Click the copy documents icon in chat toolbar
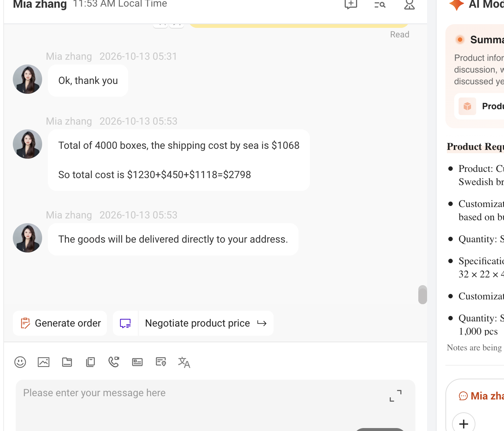 (90, 362)
